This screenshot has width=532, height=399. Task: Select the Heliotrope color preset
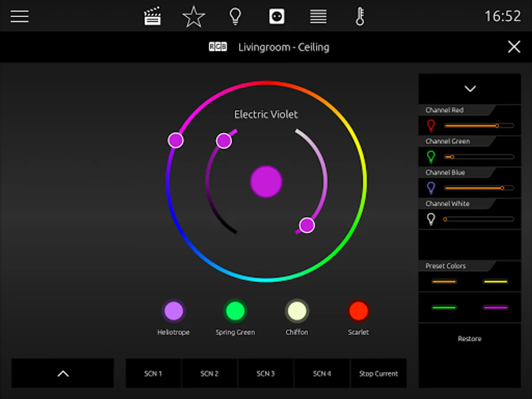pyautogui.click(x=173, y=311)
